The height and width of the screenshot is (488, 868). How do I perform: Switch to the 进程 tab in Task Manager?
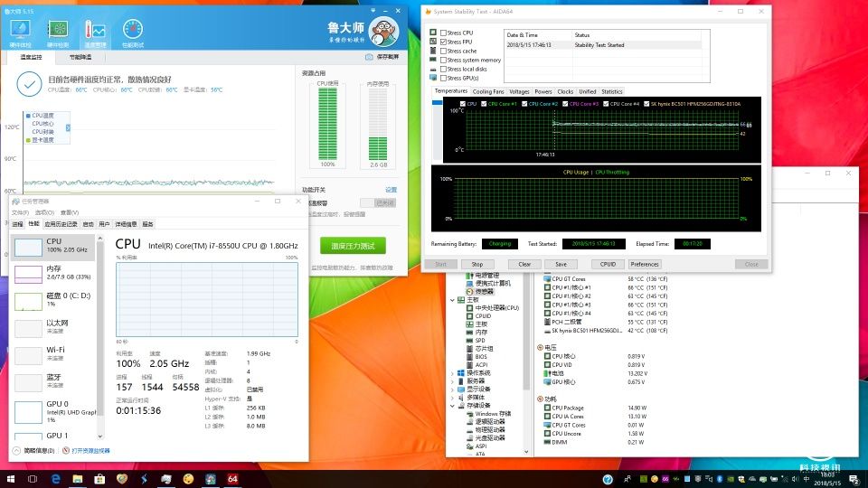click(18, 224)
